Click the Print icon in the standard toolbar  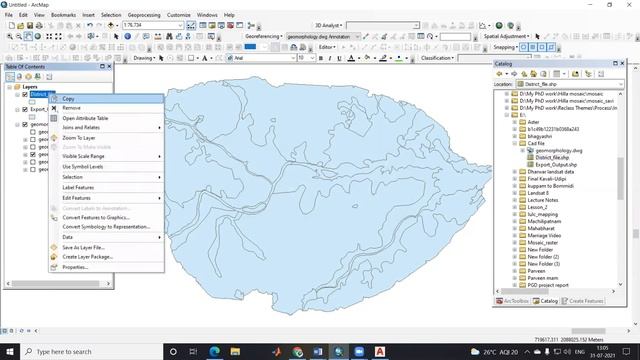click(39, 25)
